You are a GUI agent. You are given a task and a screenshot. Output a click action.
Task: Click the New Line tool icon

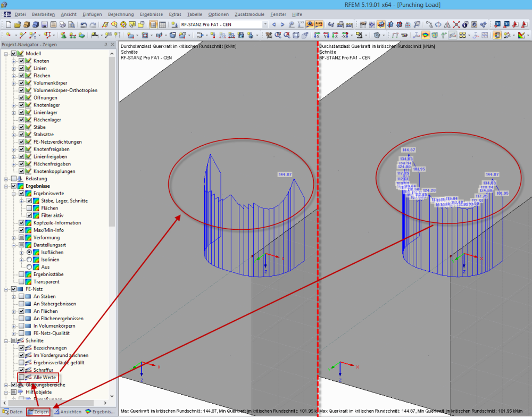tap(23, 35)
